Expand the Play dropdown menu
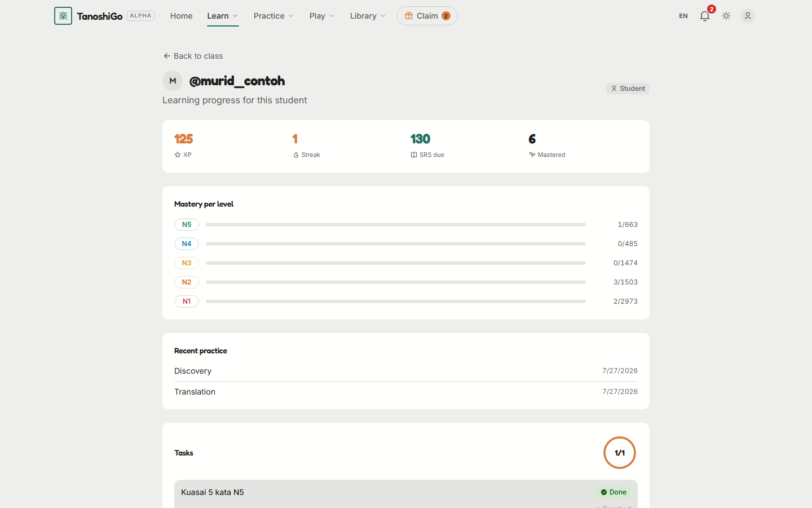The image size is (812, 508). coord(322,16)
